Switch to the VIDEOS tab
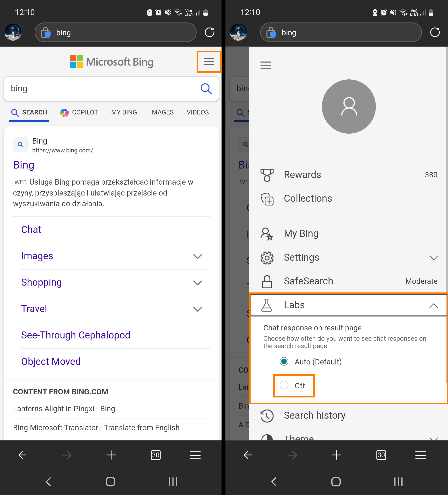 [x=197, y=112]
